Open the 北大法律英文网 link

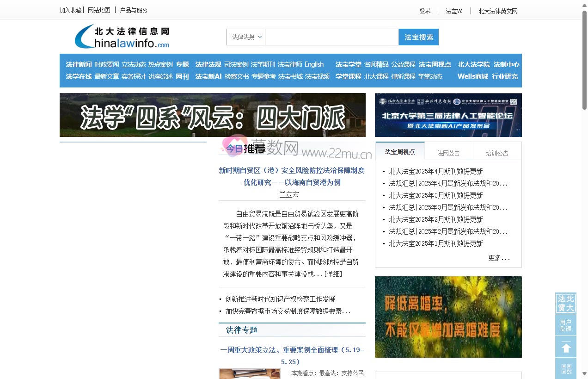497,10
